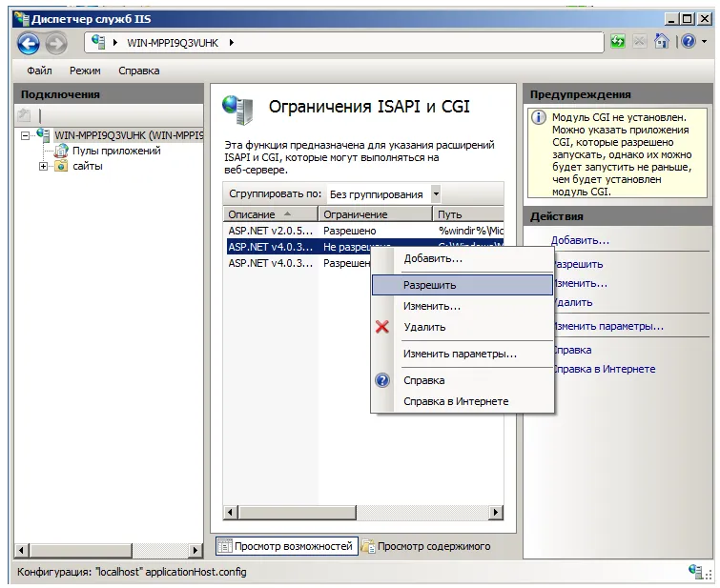The image size is (720, 588).
Task: Click the Пулы приложений tree icon
Action: click(61, 151)
